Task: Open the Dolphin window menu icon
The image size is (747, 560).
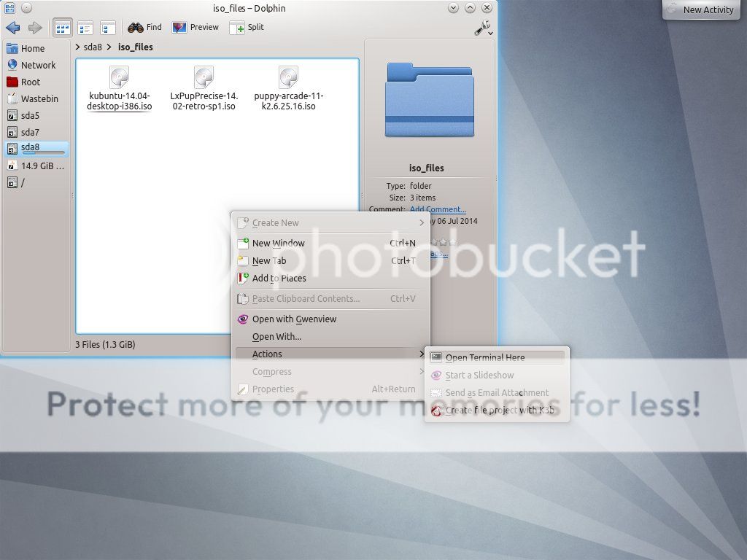Action: (x=9, y=7)
